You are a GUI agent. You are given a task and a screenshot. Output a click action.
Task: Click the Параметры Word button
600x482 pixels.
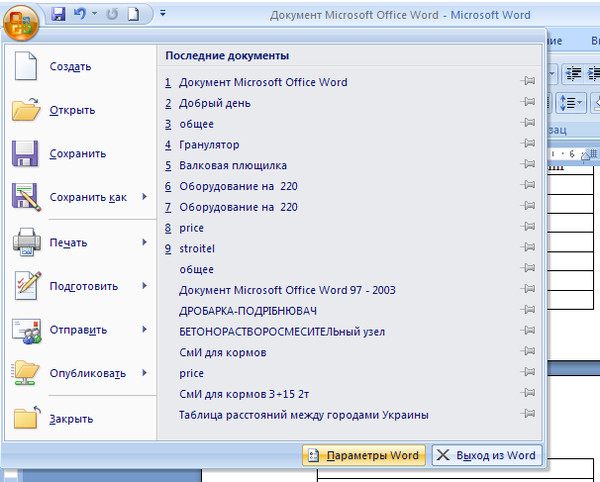click(364, 455)
